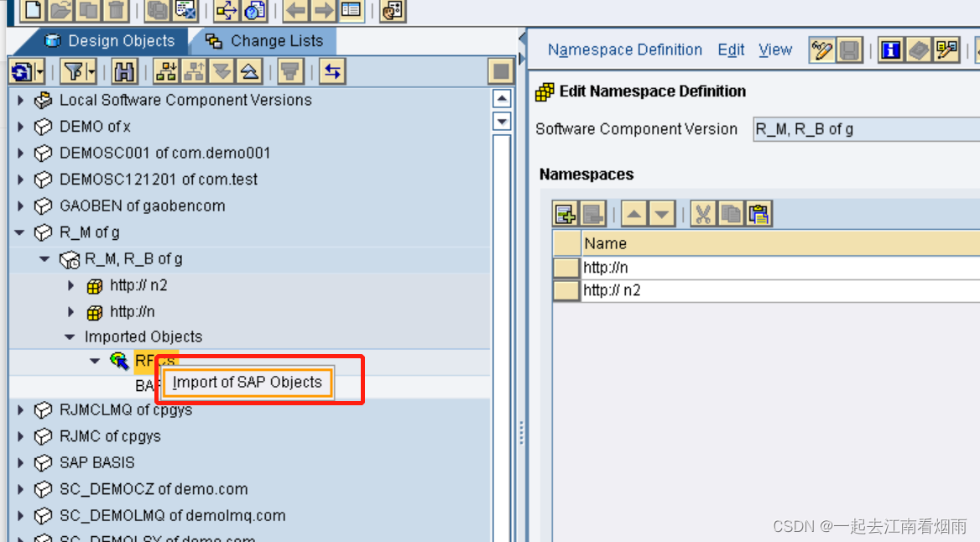This screenshot has width=980, height=542.
Task: Click the Copy icon in Namespaces toolbar
Action: tap(731, 213)
